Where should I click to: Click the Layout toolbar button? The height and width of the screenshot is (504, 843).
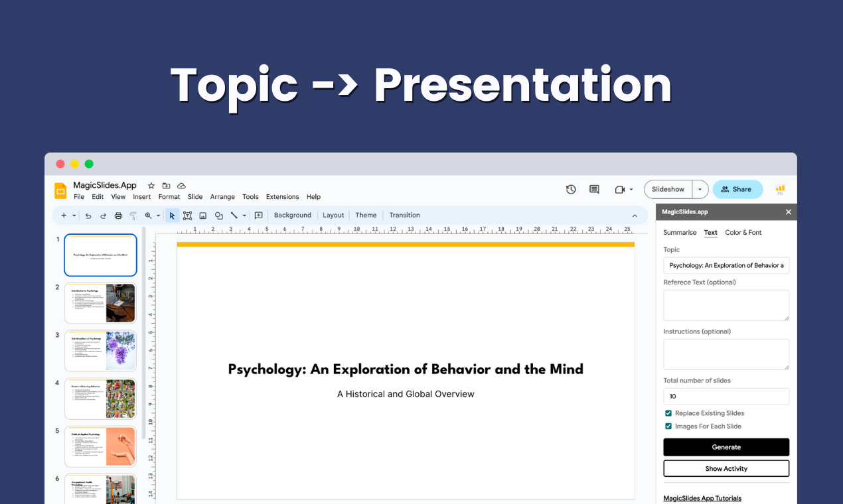[333, 216]
